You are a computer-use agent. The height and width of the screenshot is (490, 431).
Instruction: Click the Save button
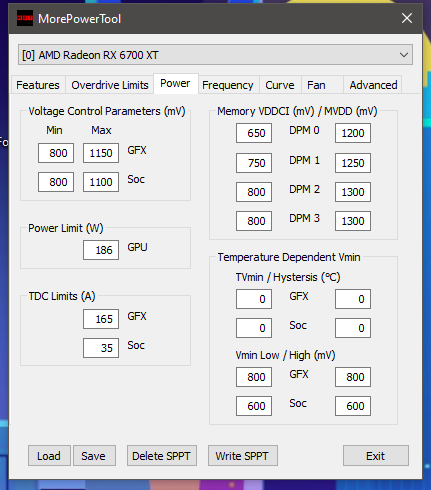pyautogui.click(x=94, y=456)
